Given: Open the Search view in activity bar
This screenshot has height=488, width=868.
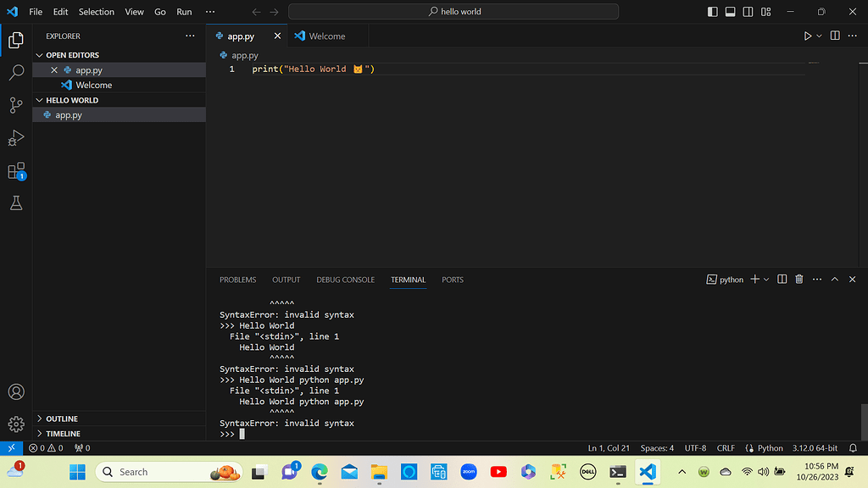Looking at the screenshot, I should (16, 73).
